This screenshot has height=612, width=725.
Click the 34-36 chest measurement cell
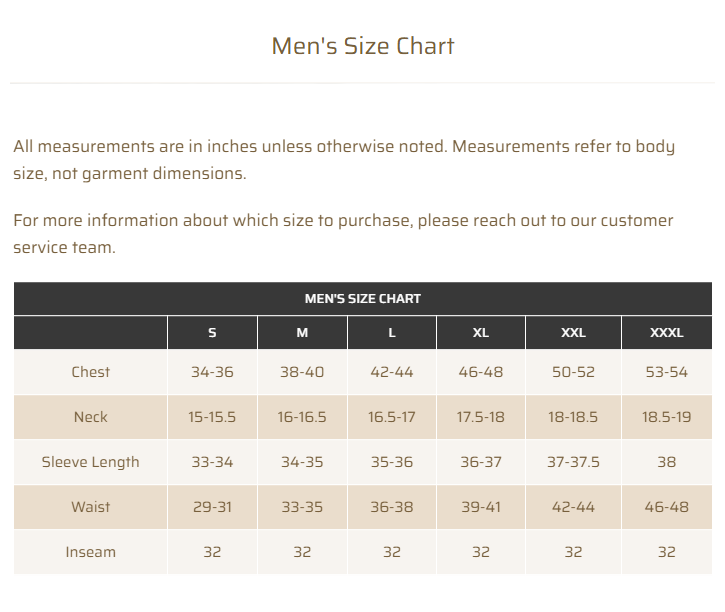[212, 372]
